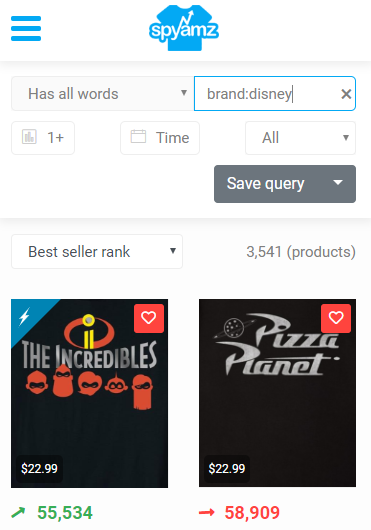
Task: Open the Time filter button
Action: coord(160,138)
